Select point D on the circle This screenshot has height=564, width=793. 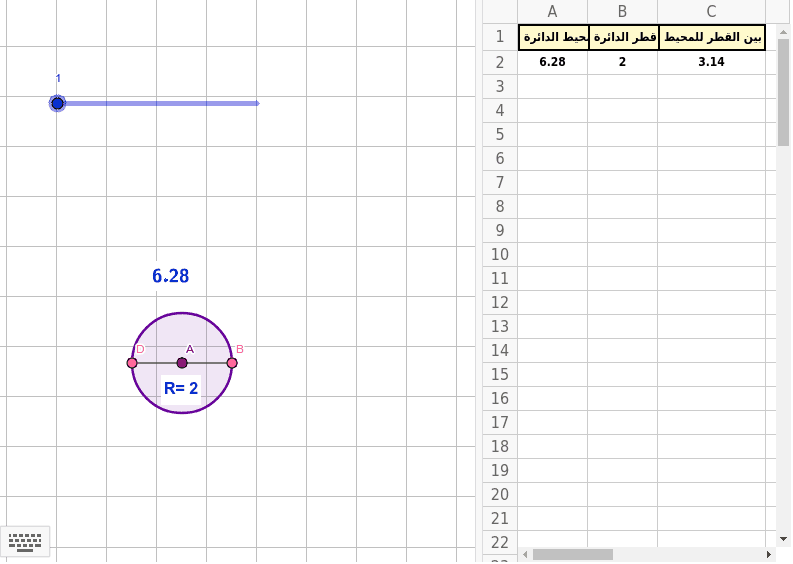click(132, 363)
